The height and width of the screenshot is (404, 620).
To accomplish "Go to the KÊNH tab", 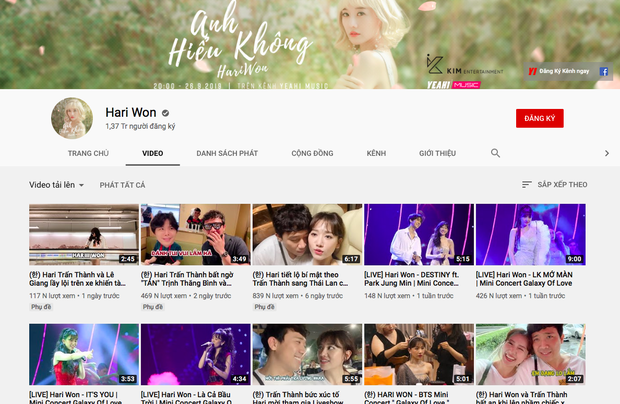I will (376, 153).
